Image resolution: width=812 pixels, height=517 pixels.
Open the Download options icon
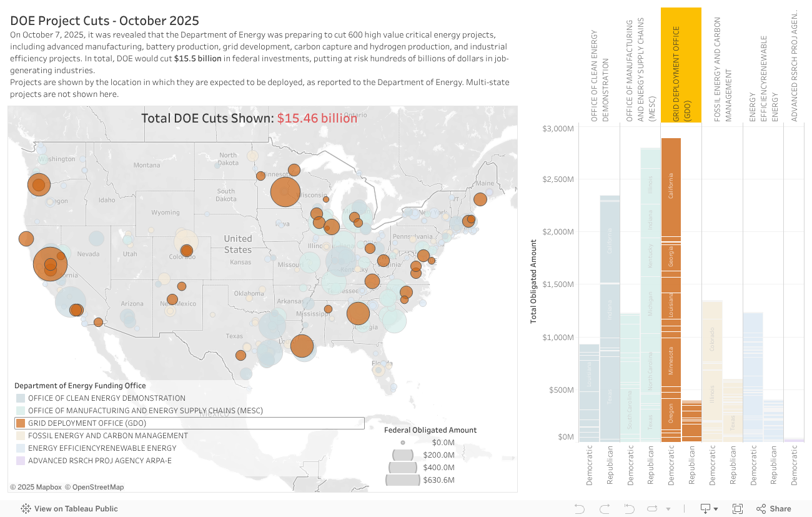tap(706, 508)
